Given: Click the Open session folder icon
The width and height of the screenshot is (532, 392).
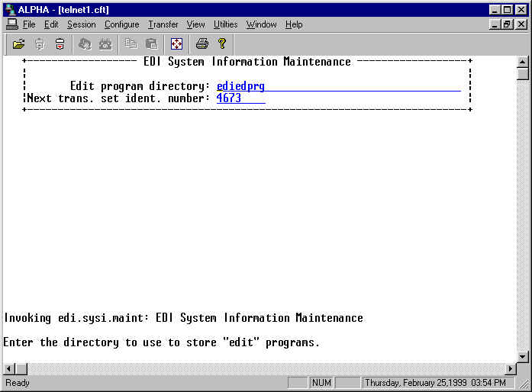Looking at the screenshot, I should [x=19, y=44].
